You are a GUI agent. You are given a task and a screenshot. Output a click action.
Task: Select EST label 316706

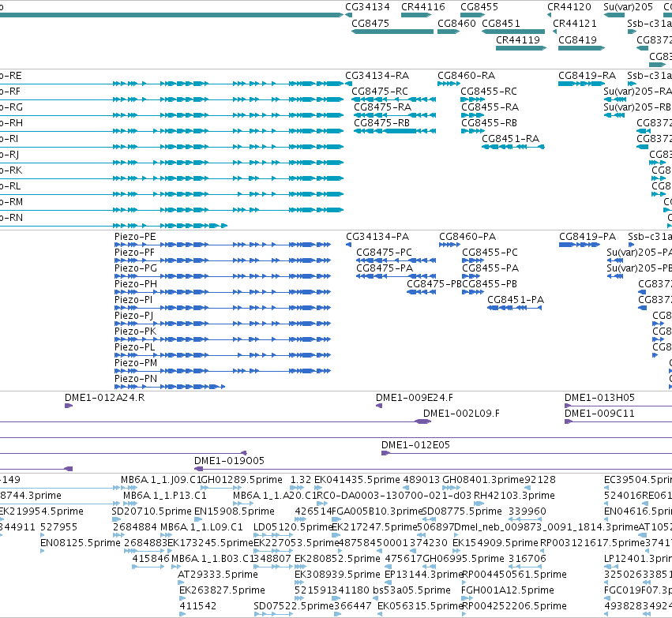click(527, 559)
